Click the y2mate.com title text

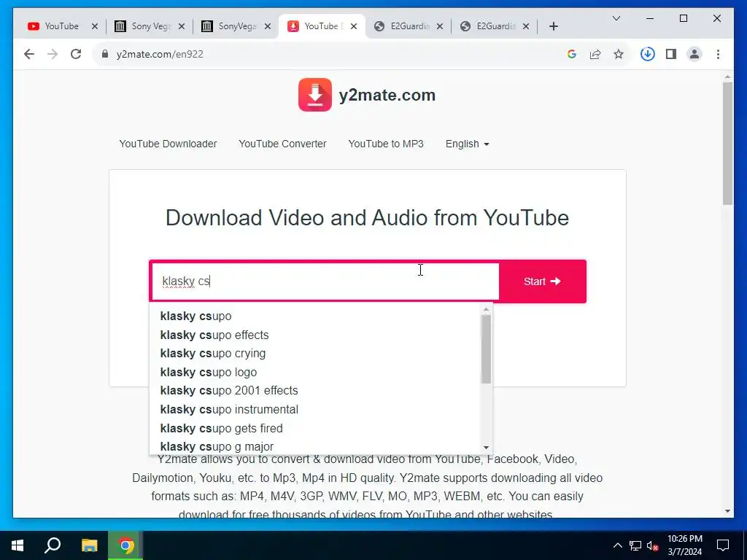coord(387,95)
